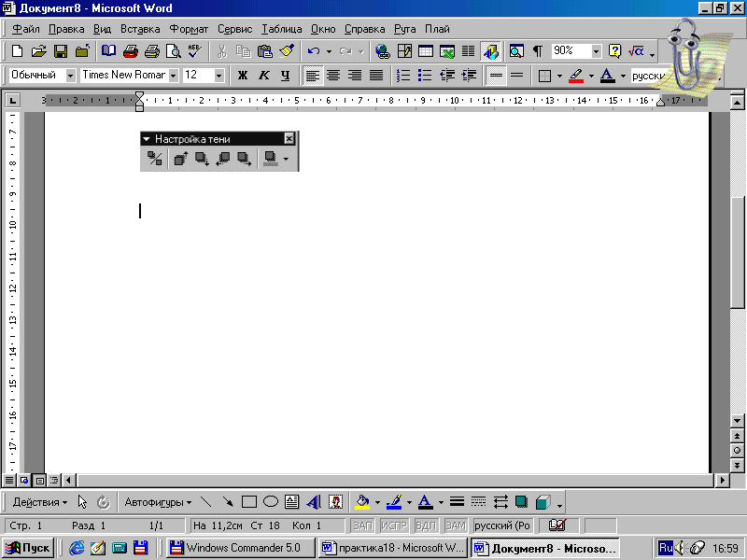Screen dimensions: 747x560
Task: Launch the equation editor (√α) icon
Action: (x=636, y=51)
